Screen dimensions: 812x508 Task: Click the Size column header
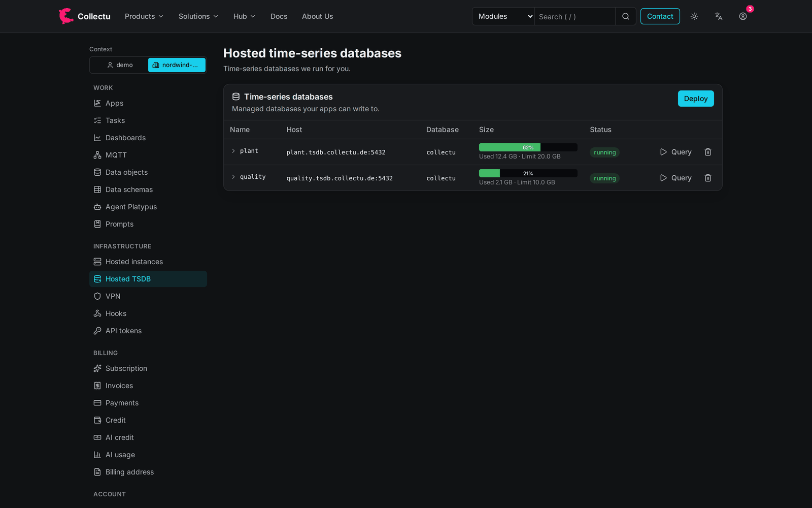click(x=486, y=130)
